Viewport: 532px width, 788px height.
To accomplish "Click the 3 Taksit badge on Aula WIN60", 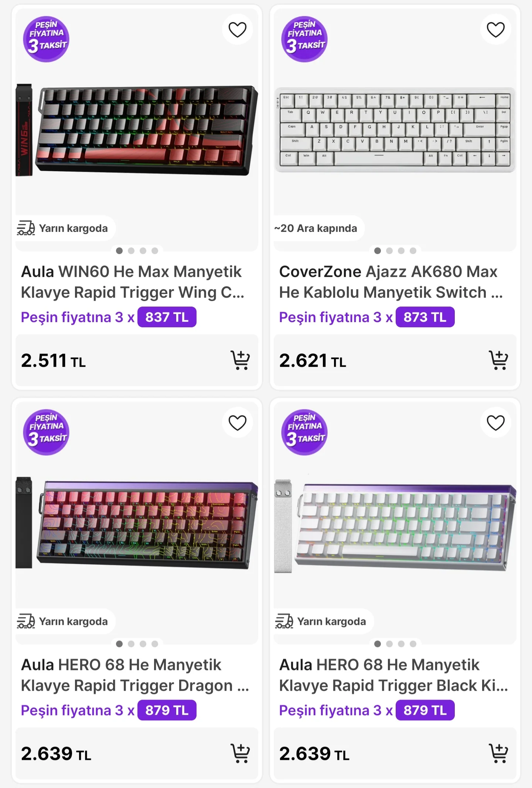I will click(x=46, y=39).
